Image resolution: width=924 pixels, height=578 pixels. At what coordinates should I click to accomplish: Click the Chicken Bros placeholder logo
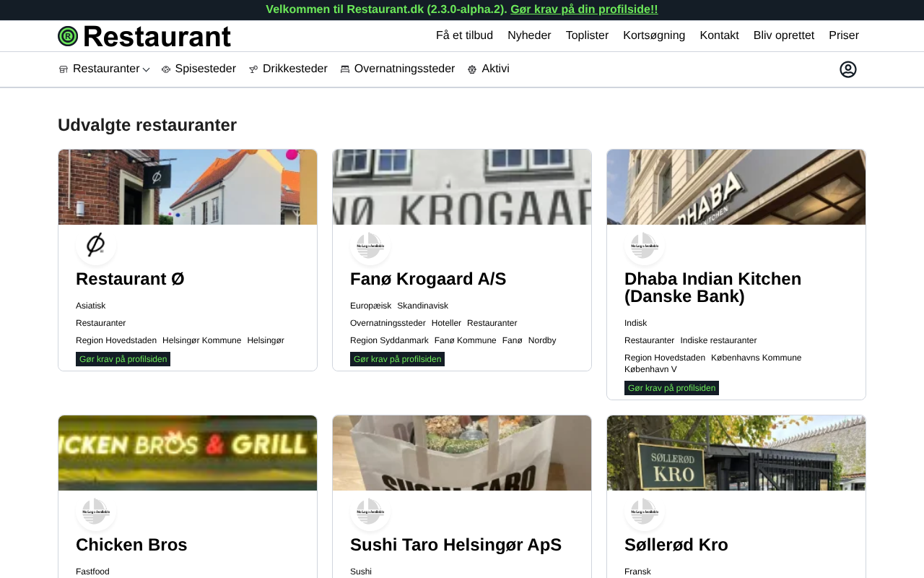(x=96, y=512)
